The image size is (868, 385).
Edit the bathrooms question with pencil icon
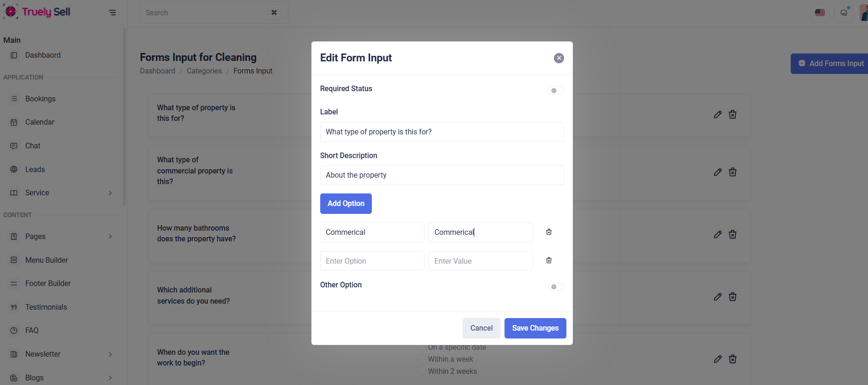[717, 234]
